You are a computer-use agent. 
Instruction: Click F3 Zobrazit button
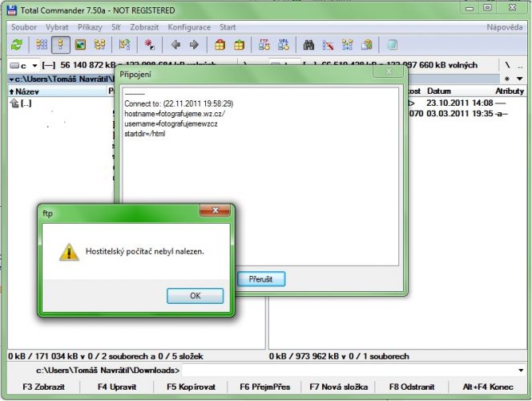[x=43, y=387]
